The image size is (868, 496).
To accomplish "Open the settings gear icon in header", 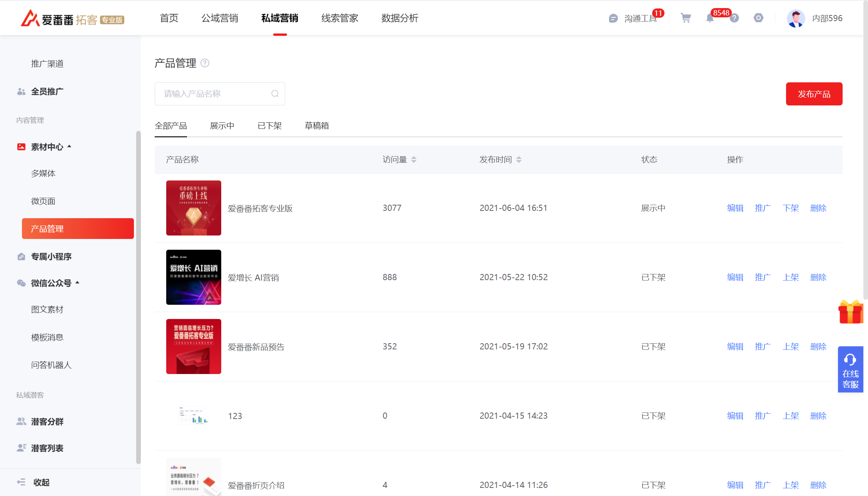I will pyautogui.click(x=758, y=18).
